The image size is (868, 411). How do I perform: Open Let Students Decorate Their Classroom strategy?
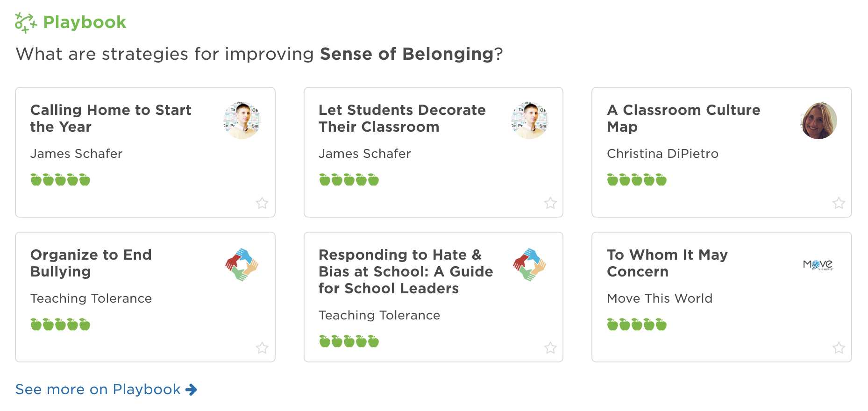click(x=402, y=118)
